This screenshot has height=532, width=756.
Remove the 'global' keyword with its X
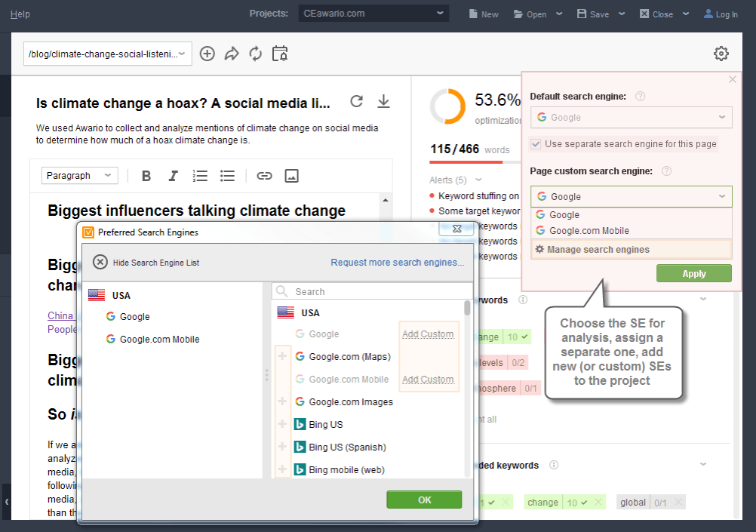tap(678, 502)
